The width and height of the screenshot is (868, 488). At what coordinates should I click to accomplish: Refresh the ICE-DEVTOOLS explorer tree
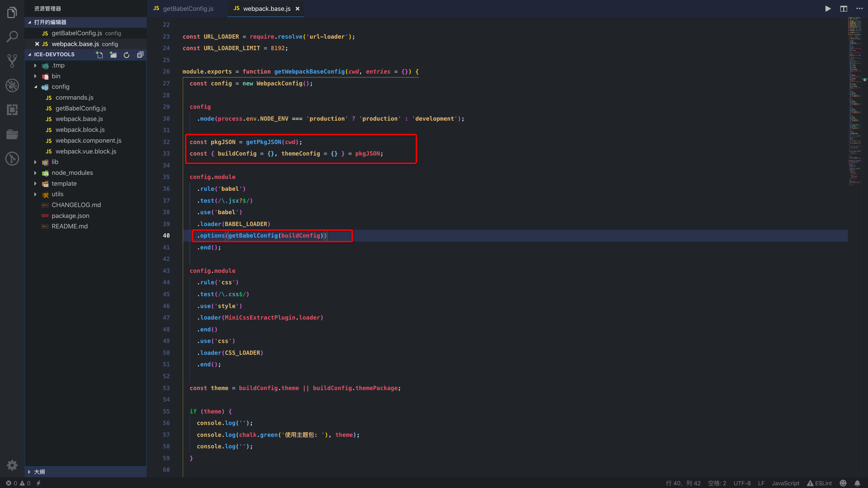(x=126, y=55)
